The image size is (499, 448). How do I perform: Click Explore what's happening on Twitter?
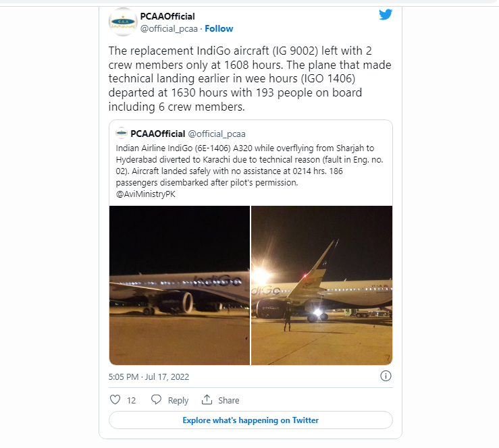tap(251, 420)
